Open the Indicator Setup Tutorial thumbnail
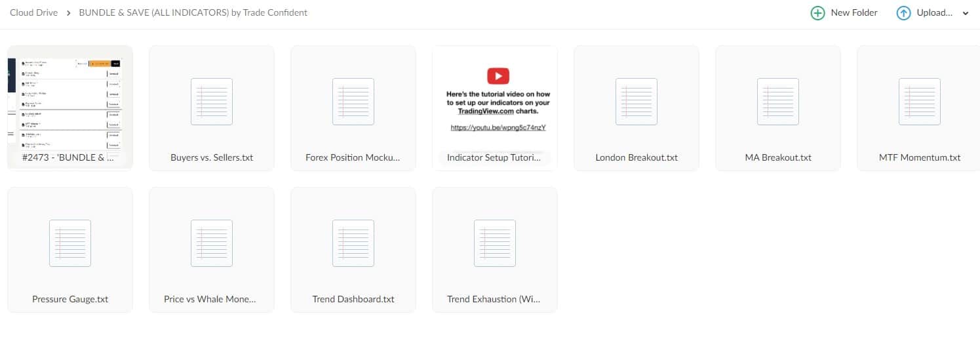Screen dimensions: 980x360 (495, 102)
